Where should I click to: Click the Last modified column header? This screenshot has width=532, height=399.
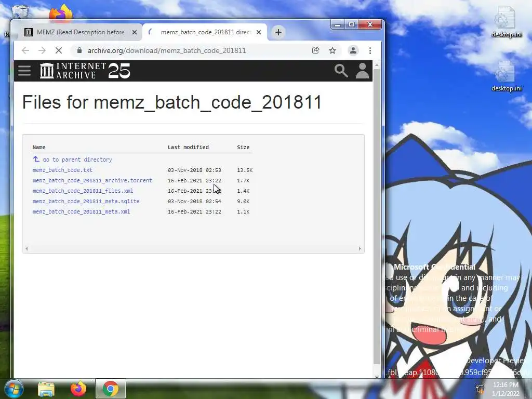188,147
